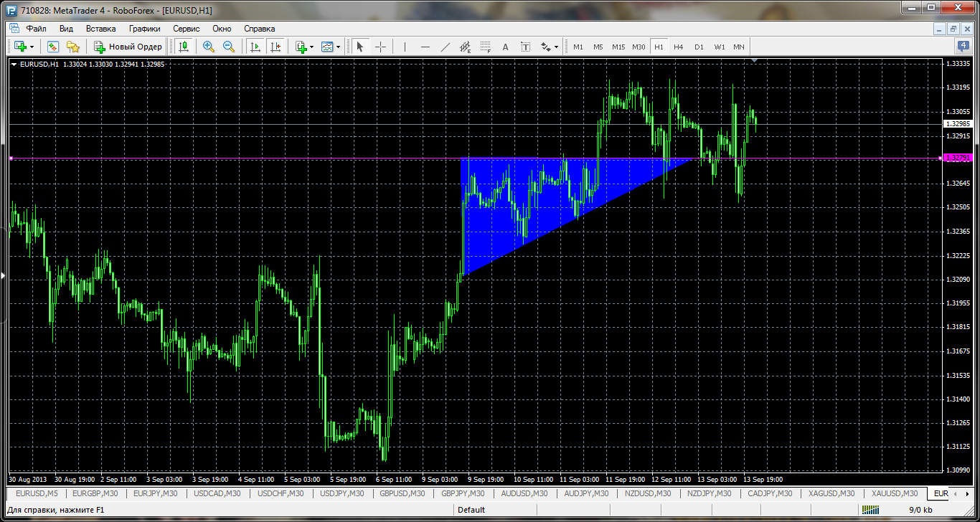
Task: Select the trendline drawing tool
Action: (446, 47)
